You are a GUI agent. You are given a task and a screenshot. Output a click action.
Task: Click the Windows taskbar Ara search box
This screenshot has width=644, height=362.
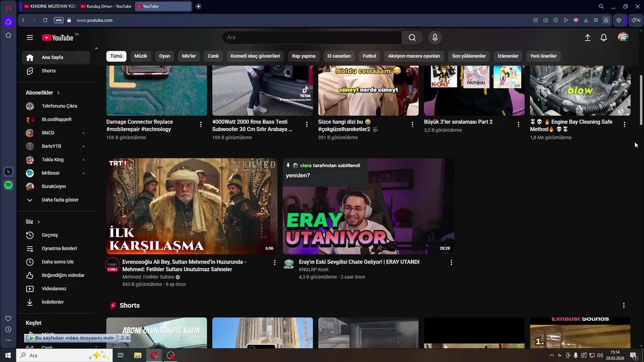[x=64, y=355]
